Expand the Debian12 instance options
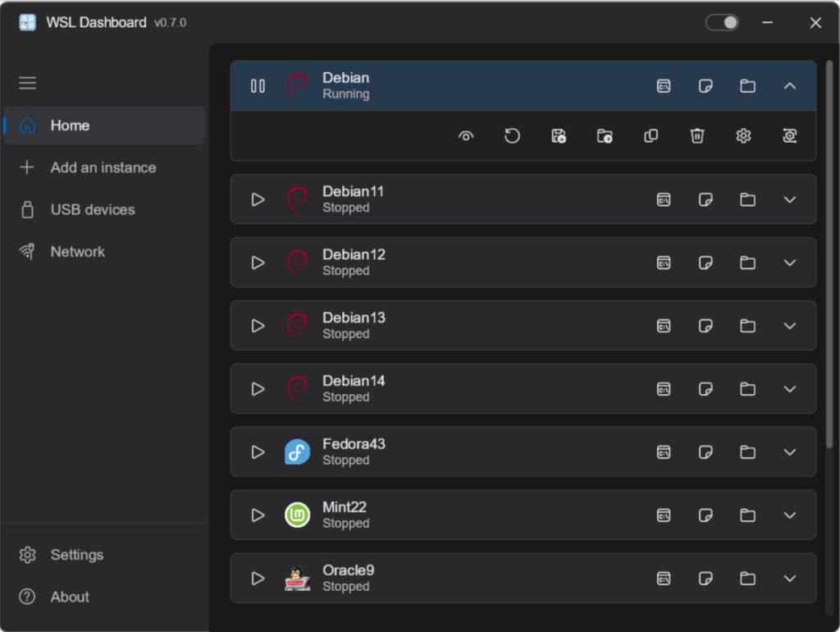840x632 pixels. coord(789,263)
